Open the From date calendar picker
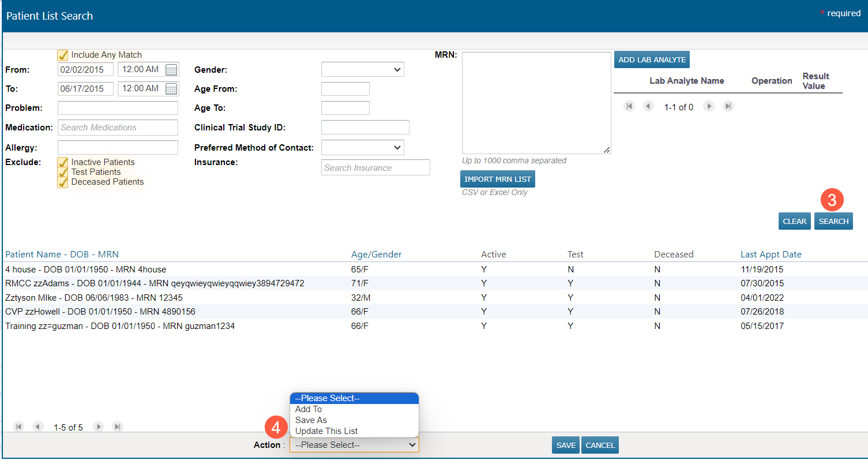This screenshot has height=460, width=868. point(171,70)
